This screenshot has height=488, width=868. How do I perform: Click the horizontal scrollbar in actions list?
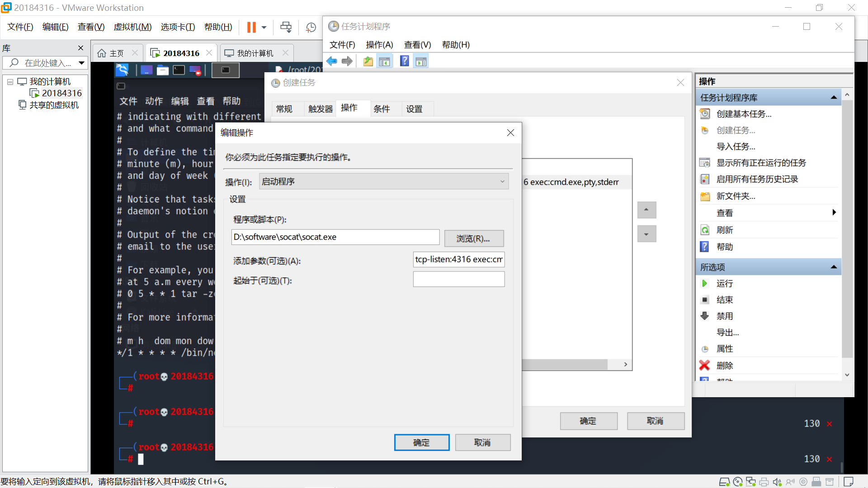564,364
